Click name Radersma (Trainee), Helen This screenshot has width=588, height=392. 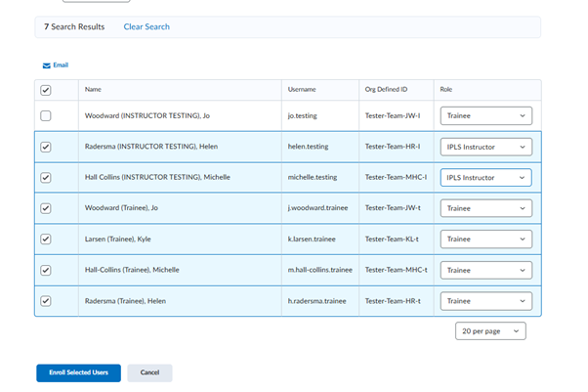(125, 301)
